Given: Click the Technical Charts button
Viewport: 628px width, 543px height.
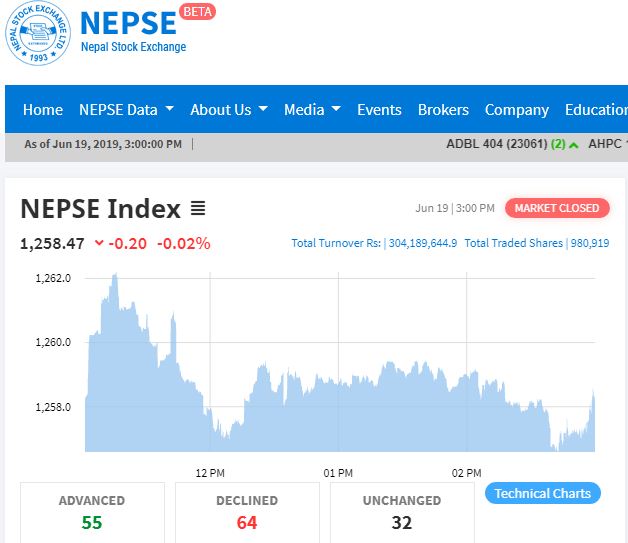Looking at the screenshot, I should click(542, 493).
